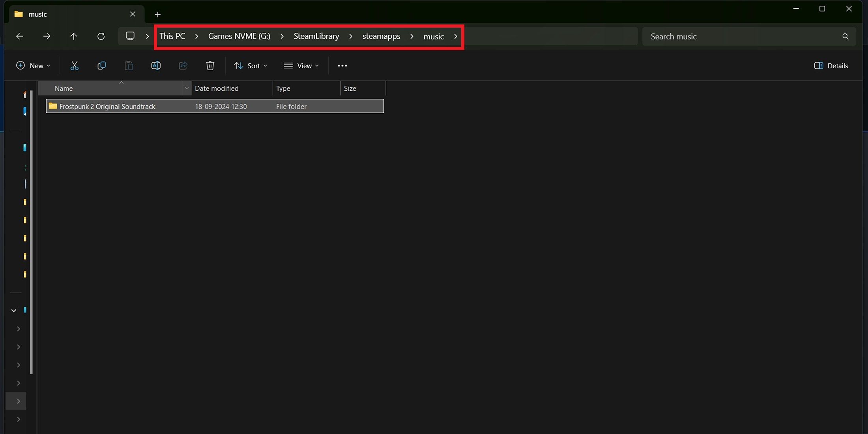The width and height of the screenshot is (868, 434).
Task: Navigate up one folder level
Action: [x=73, y=36]
